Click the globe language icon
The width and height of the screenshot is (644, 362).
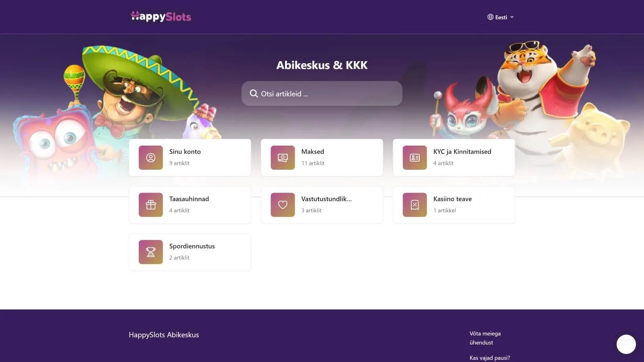pyautogui.click(x=490, y=17)
